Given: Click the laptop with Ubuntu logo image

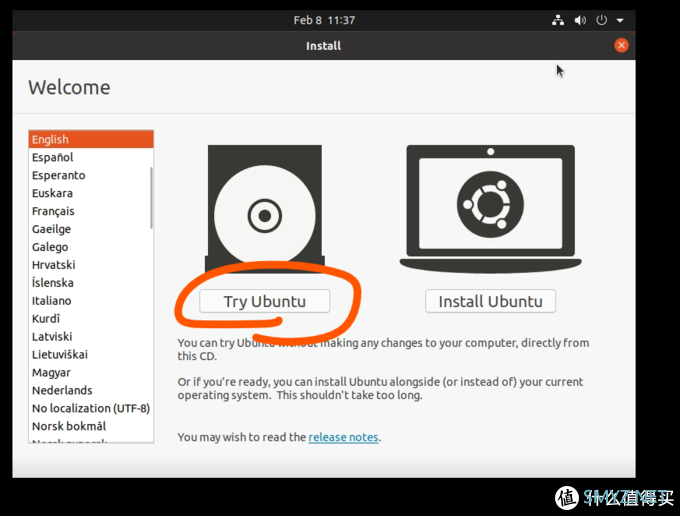Looking at the screenshot, I should point(490,209).
